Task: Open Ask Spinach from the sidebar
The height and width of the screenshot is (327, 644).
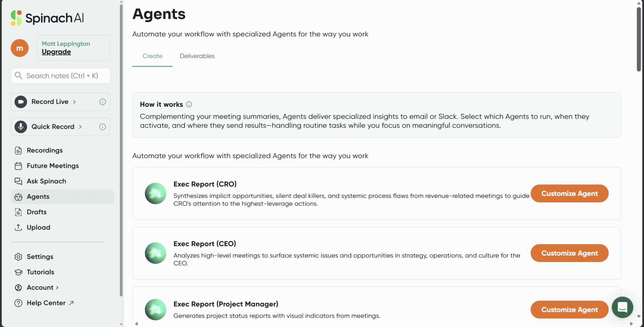Action: point(46,181)
